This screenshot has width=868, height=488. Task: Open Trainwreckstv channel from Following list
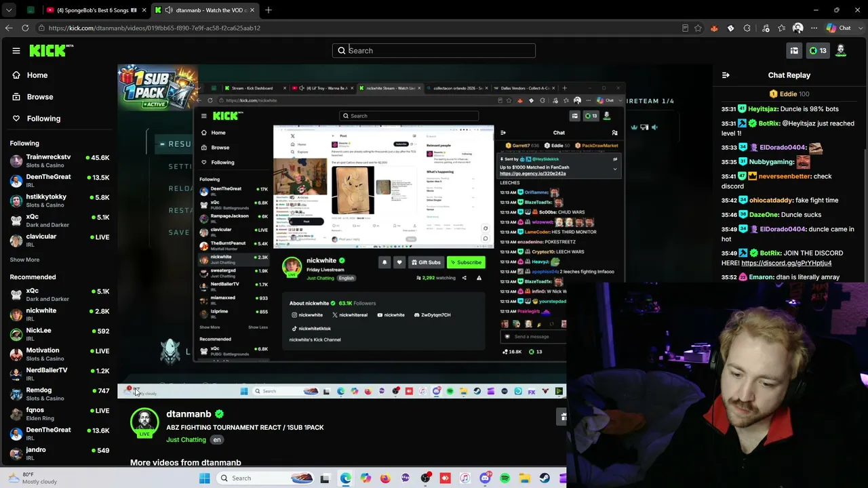click(x=59, y=161)
